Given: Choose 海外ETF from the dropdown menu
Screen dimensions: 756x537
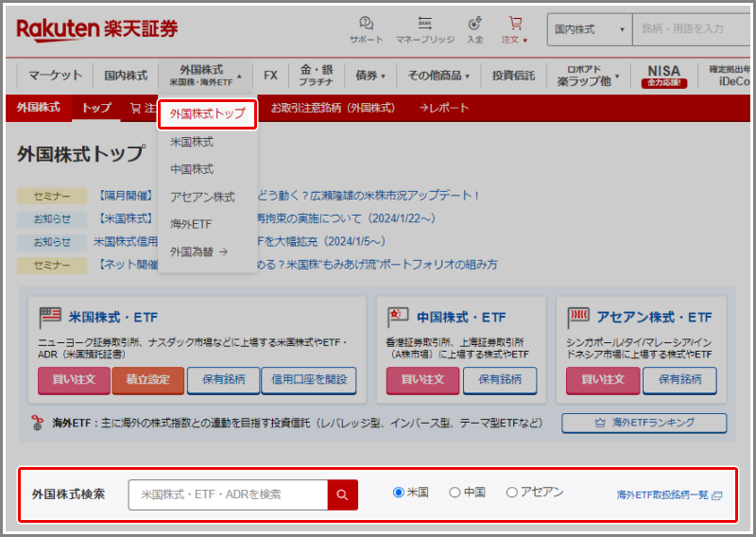Looking at the screenshot, I should pyautogui.click(x=191, y=224).
